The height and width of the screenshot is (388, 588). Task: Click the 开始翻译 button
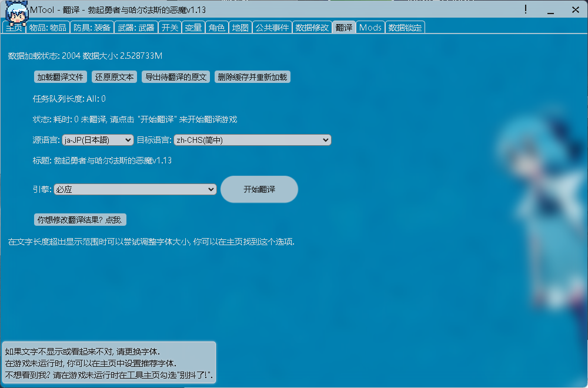259,189
